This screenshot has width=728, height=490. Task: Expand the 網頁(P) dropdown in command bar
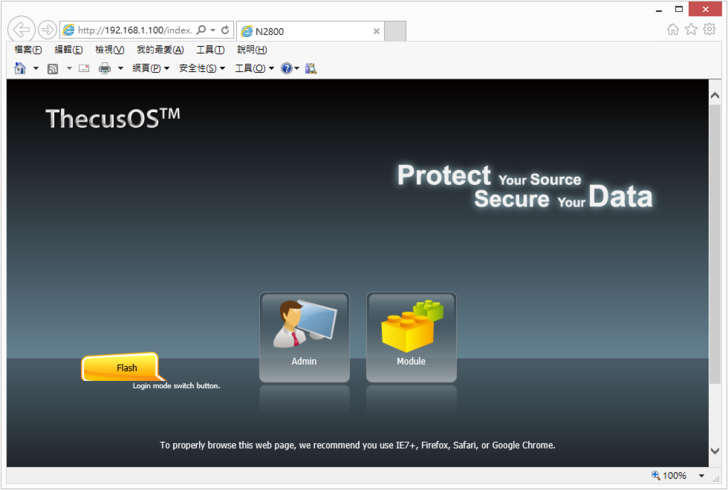[150, 68]
